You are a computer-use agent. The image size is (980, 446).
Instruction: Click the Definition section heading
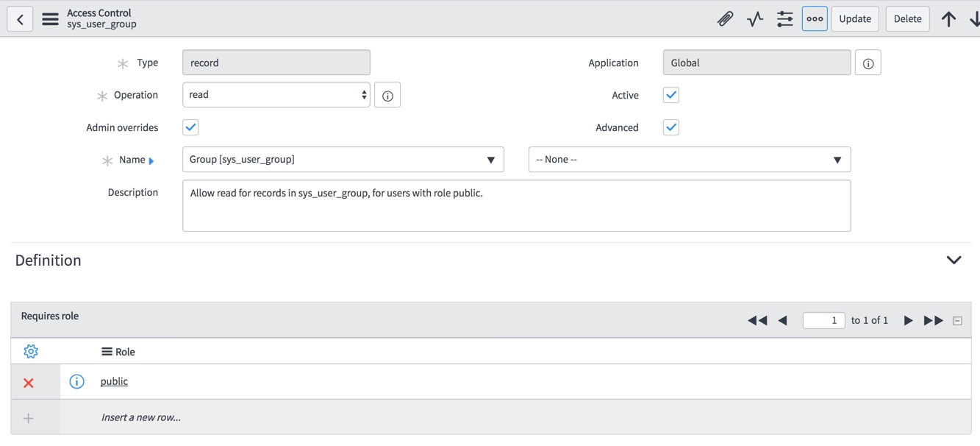click(x=49, y=261)
